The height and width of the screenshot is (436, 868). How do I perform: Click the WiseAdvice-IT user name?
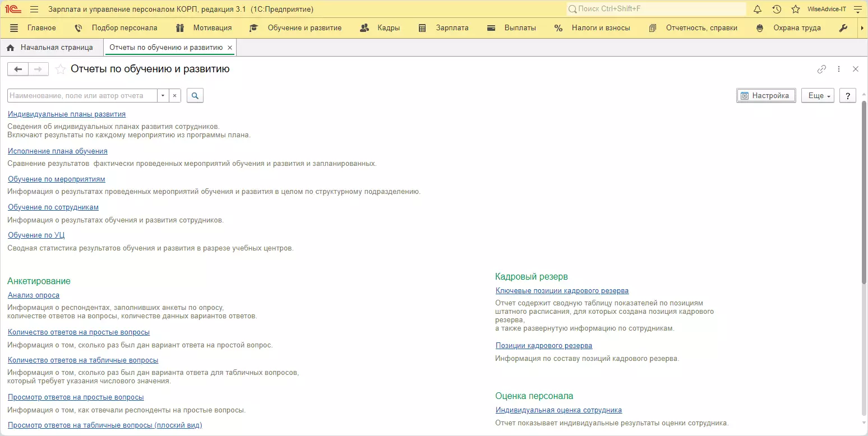[x=827, y=9]
